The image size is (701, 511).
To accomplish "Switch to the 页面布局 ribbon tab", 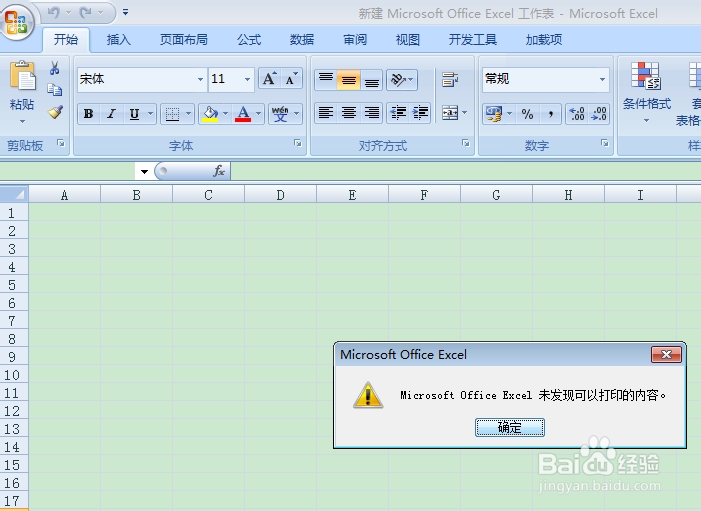I will (184, 40).
